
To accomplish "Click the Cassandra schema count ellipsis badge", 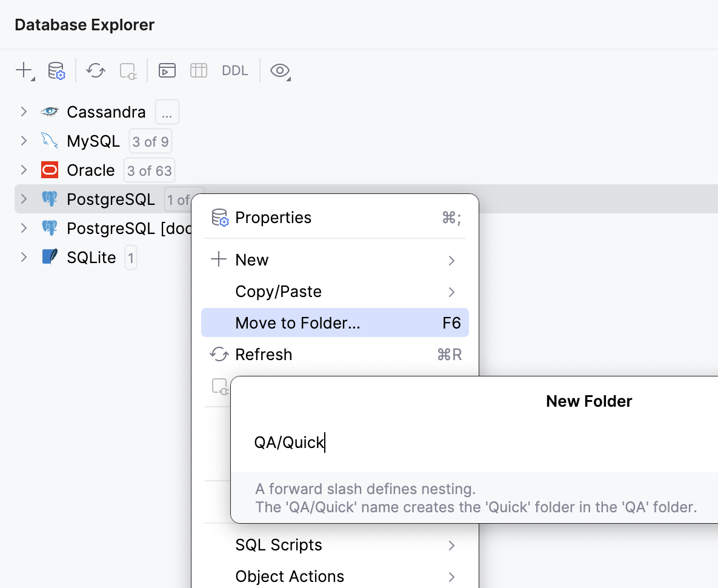I will click(167, 112).
